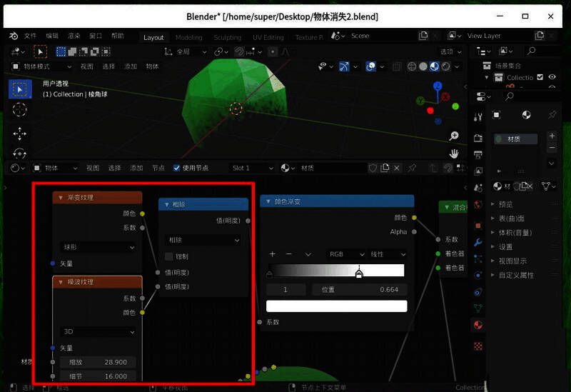571x392 pixels.
Task: Click the zoom magnifier icon in viewport
Action: click(454, 136)
